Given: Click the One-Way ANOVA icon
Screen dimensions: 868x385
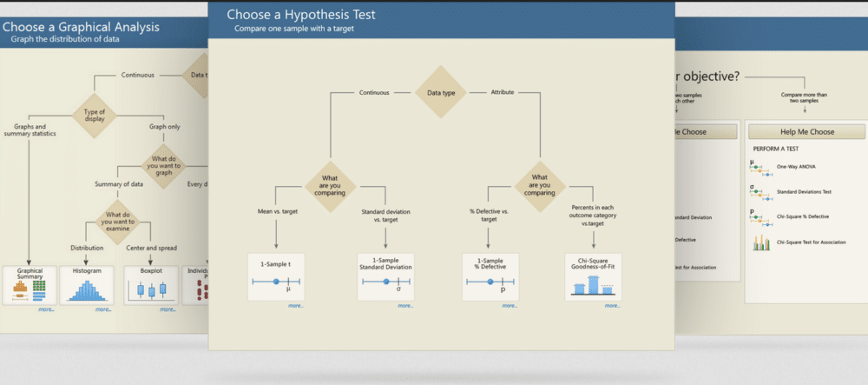Looking at the screenshot, I should click(761, 165).
